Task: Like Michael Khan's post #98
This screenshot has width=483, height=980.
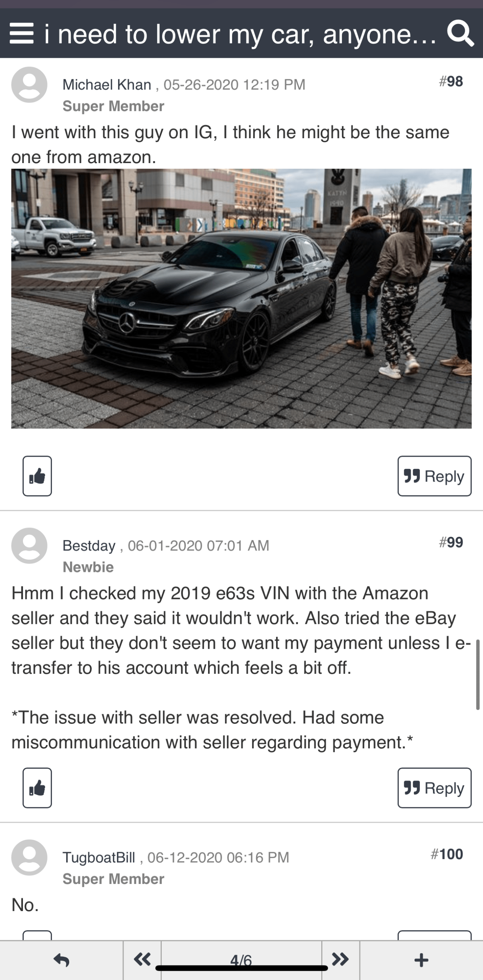Action: coord(37,476)
